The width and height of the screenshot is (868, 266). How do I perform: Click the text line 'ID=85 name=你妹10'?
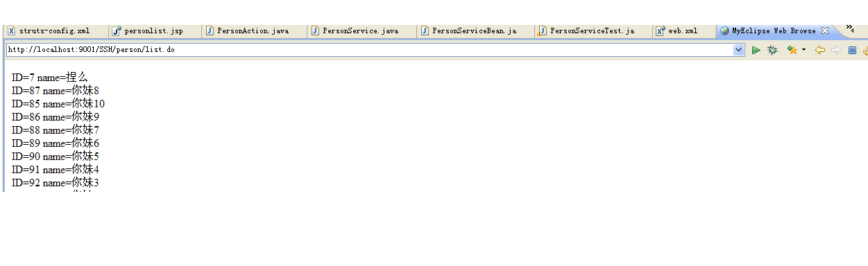coord(58,104)
